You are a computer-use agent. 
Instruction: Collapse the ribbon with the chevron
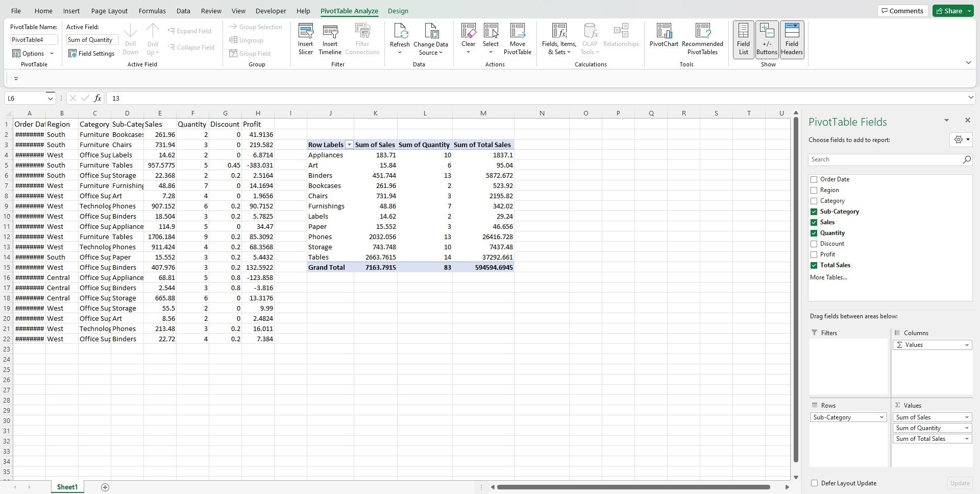(x=968, y=63)
